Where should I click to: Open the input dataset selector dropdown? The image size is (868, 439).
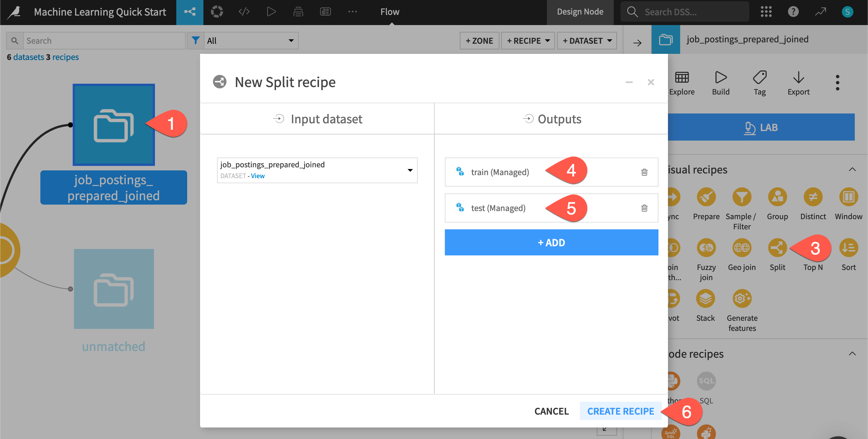point(410,170)
